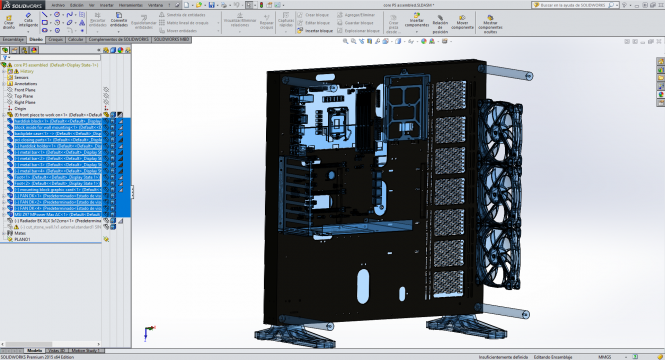The height and width of the screenshot is (360, 665).
Task: Open the Herramientas menu
Action: (130, 5)
